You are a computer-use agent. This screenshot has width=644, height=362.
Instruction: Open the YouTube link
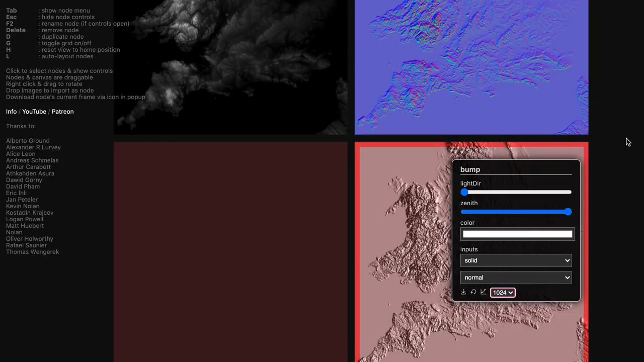[34, 111]
